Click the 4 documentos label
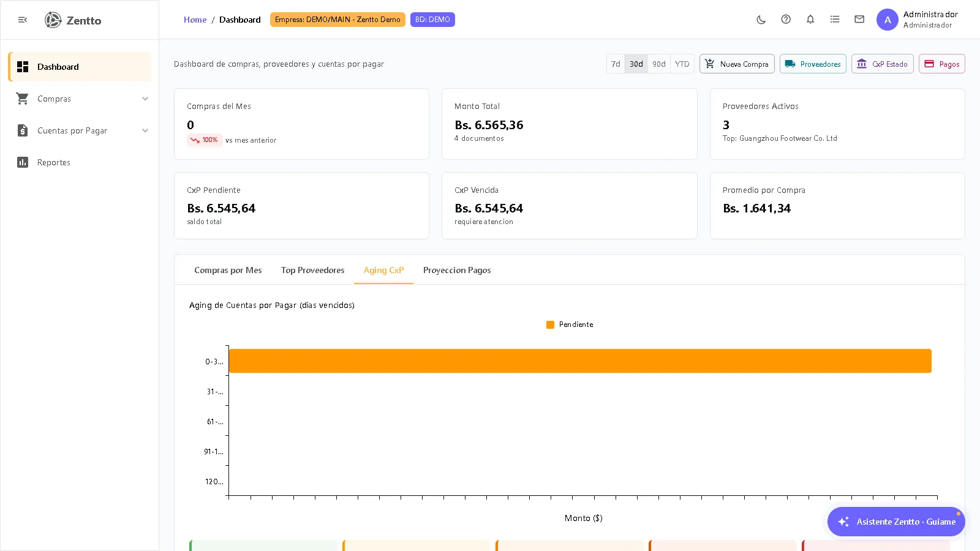The width and height of the screenshot is (980, 551). pos(479,138)
